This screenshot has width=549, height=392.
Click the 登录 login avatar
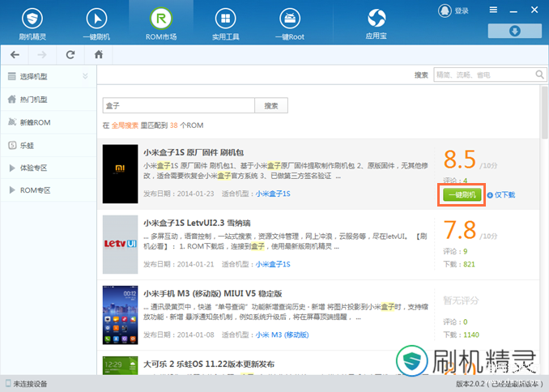tap(445, 11)
